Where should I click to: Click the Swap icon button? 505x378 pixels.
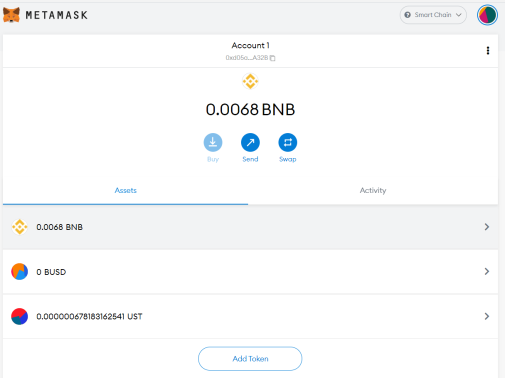pos(288,142)
